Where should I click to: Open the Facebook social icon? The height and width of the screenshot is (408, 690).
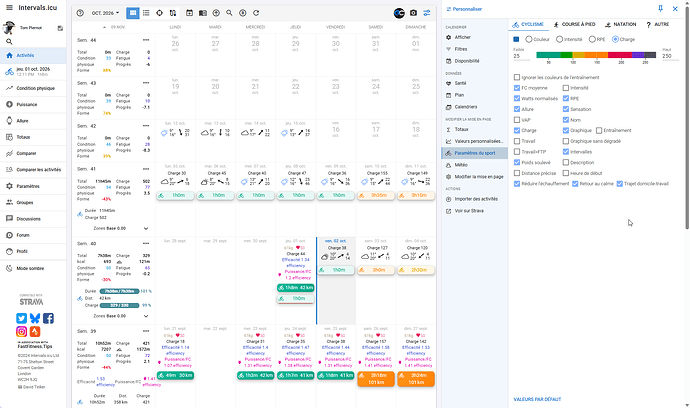pyautogui.click(x=48, y=318)
